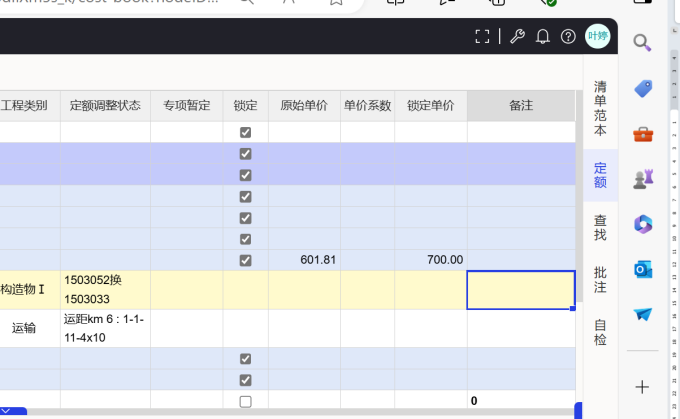This screenshot has height=419, width=680.
Task: Uncheck the 锁定 checkbox in the 601.81 row
Action: (246, 260)
